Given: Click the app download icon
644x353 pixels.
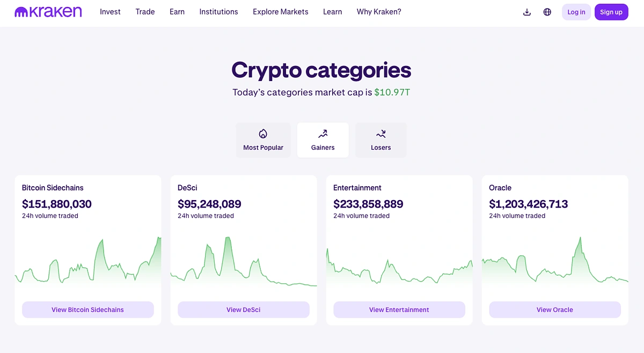Looking at the screenshot, I should click(526, 11).
